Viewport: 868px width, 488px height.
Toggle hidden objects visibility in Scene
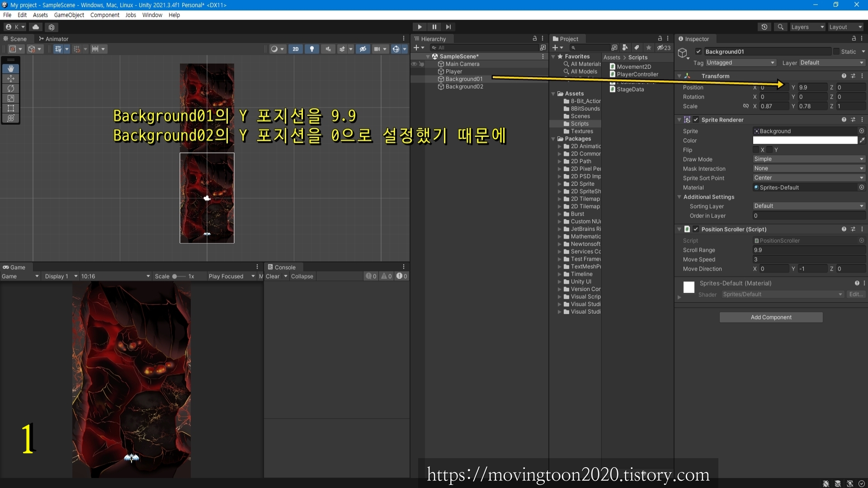click(x=363, y=49)
